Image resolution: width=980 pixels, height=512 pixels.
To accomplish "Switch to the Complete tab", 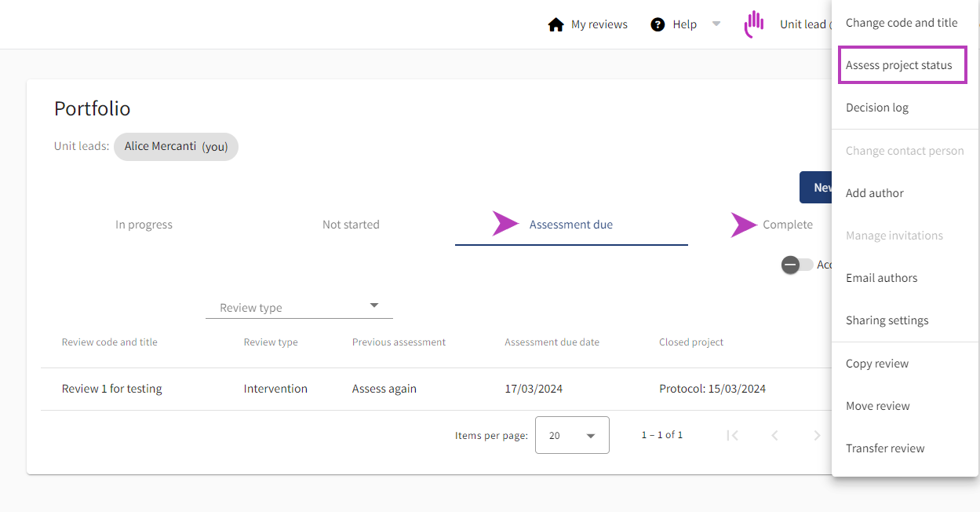I will click(787, 225).
